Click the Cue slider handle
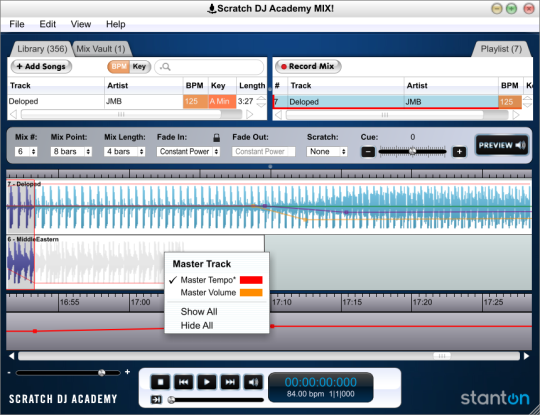This screenshot has height=415, width=540. point(412,151)
